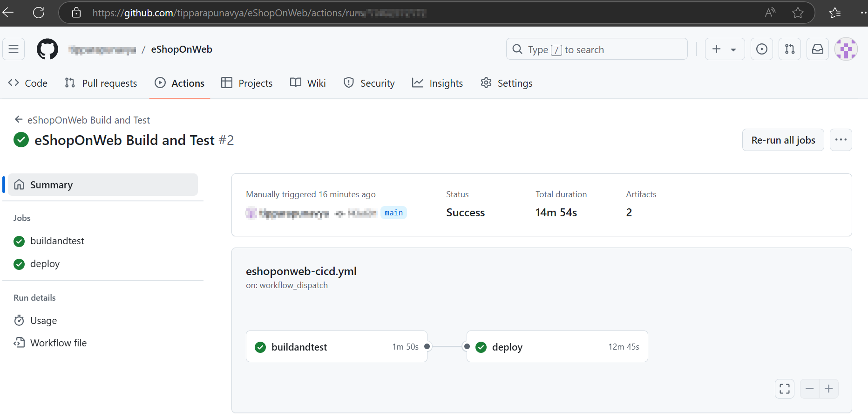Switch to the Code tab
868x420 pixels.
[x=28, y=83]
